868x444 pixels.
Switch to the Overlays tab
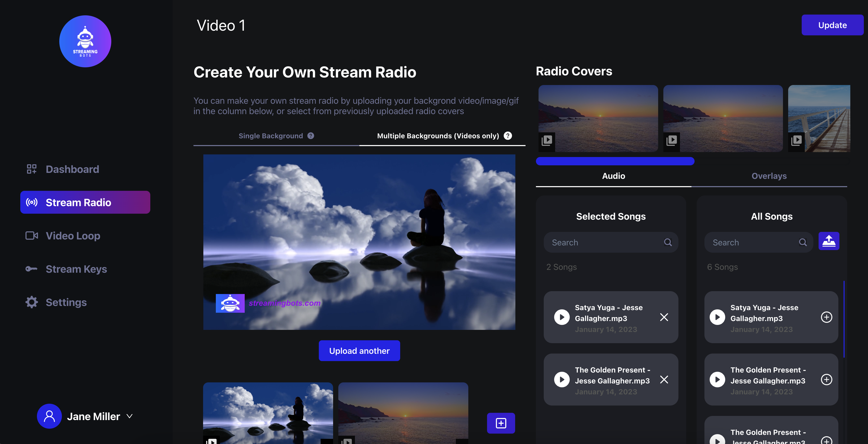tap(769, 176)
